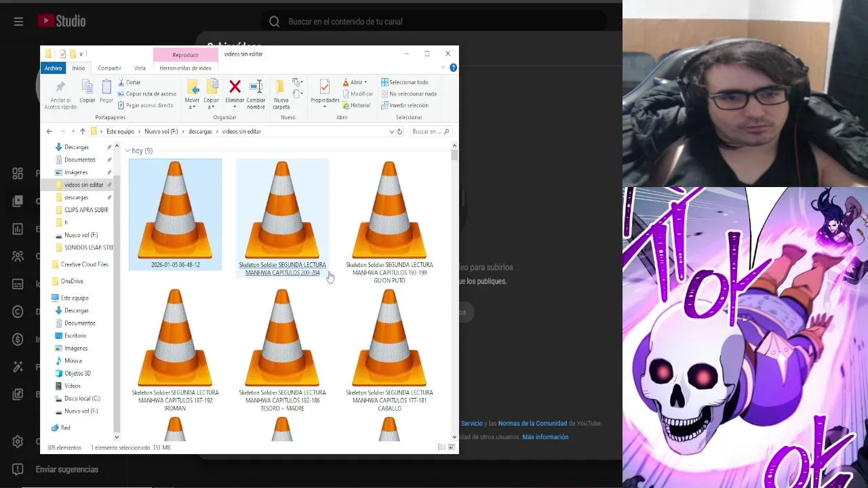
Task: Select the Inicio ribbon tab
Action: (x=79, y=68)
